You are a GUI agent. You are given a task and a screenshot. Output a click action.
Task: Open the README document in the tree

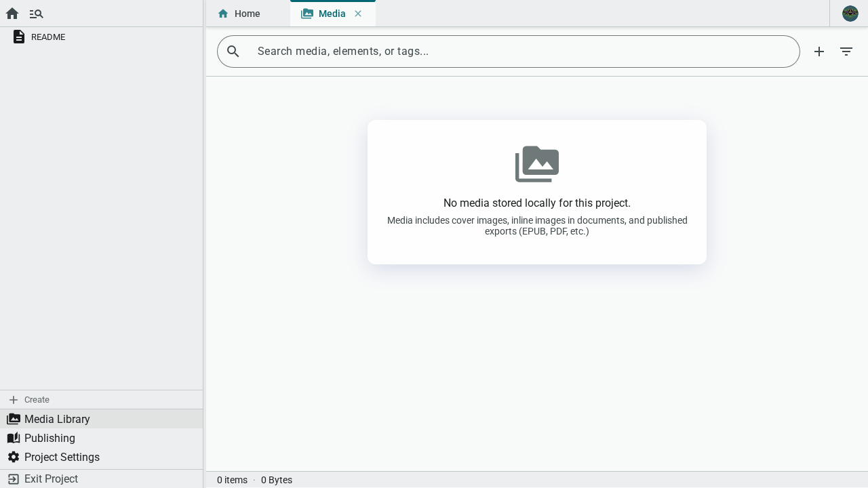(102, 37)
